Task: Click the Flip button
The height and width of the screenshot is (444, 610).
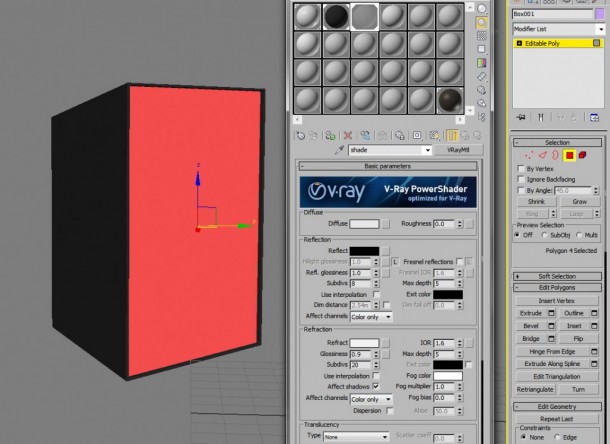Action: tap(578, 339)
